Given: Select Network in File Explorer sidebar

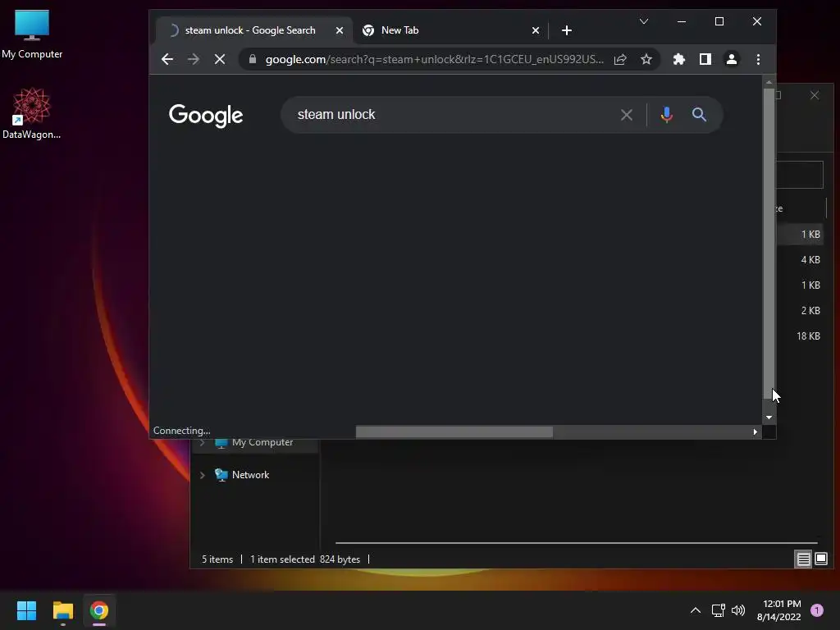Looking at the screenshot, I should [250, 475].
